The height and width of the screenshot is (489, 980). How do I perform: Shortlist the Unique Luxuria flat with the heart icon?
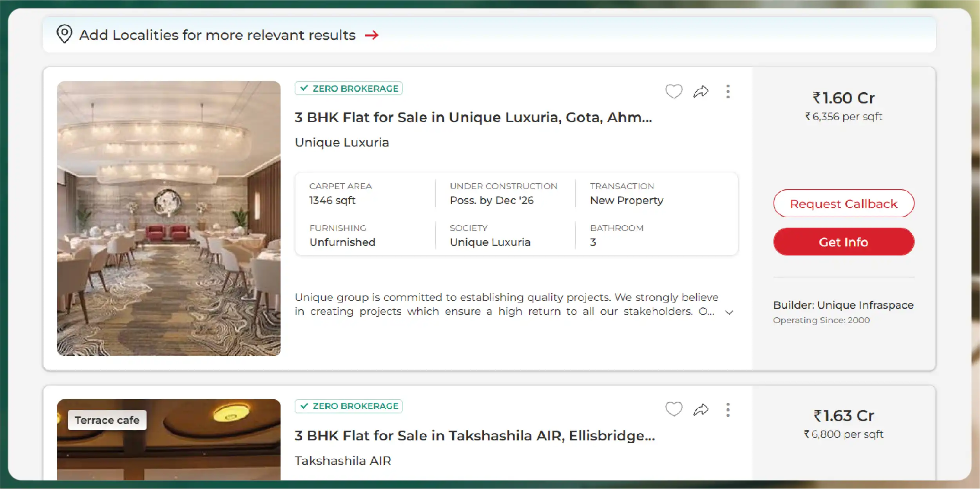[x=674, y=91]
